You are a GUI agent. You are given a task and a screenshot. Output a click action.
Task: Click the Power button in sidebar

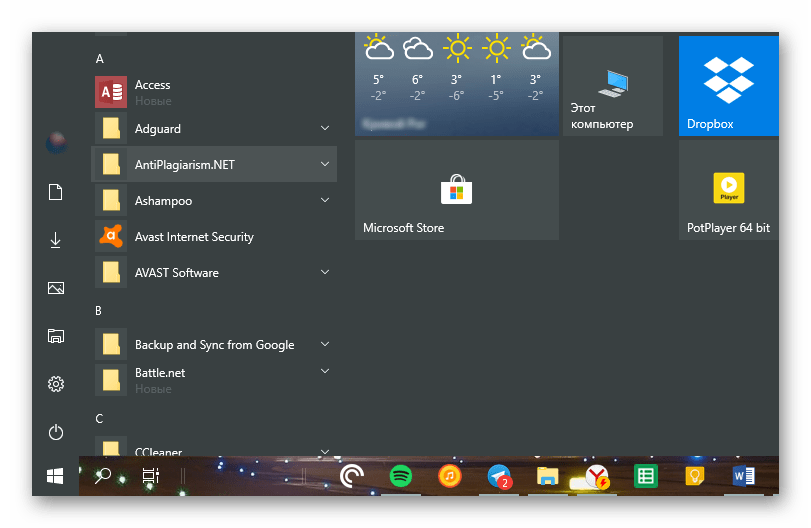[56, 432]
